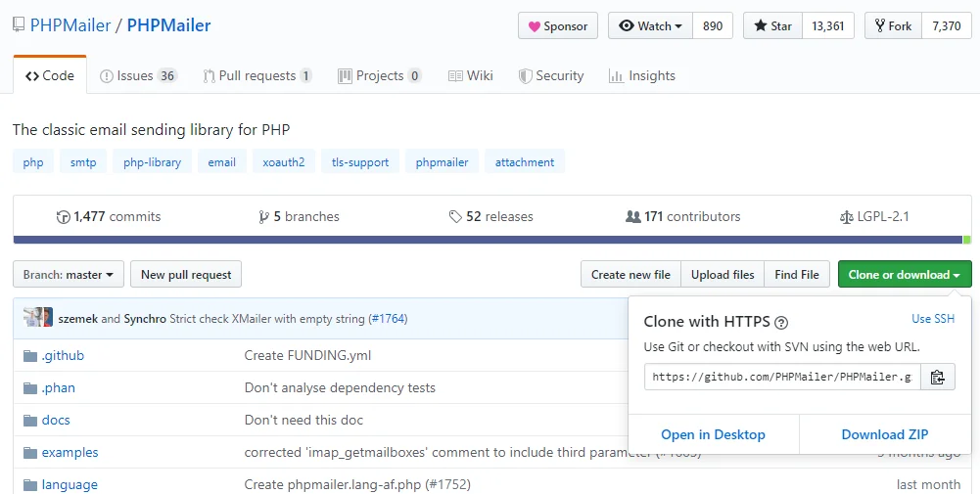Click the branches fork icon

pos(263,217)
